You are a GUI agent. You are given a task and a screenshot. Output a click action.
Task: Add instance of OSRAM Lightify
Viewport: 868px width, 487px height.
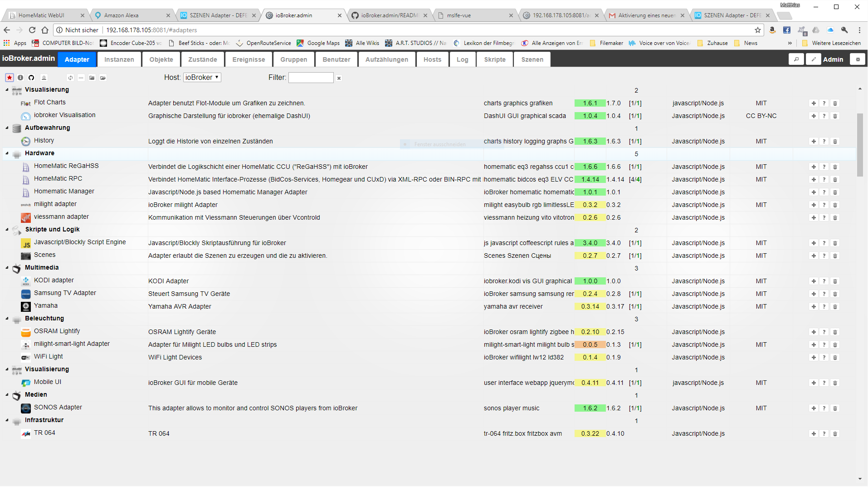tap(814, 332)
